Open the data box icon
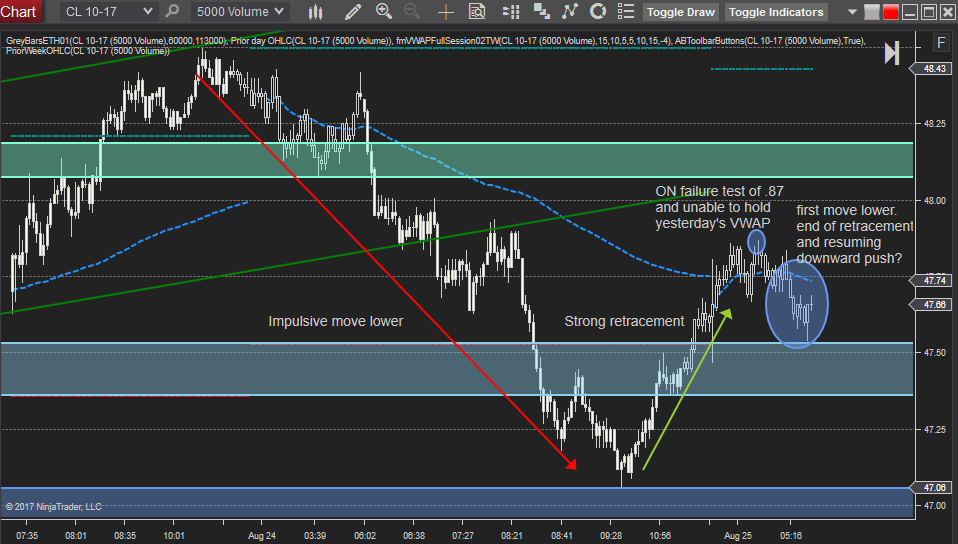This screenshot has width=958, height=544. pos(477,12)
